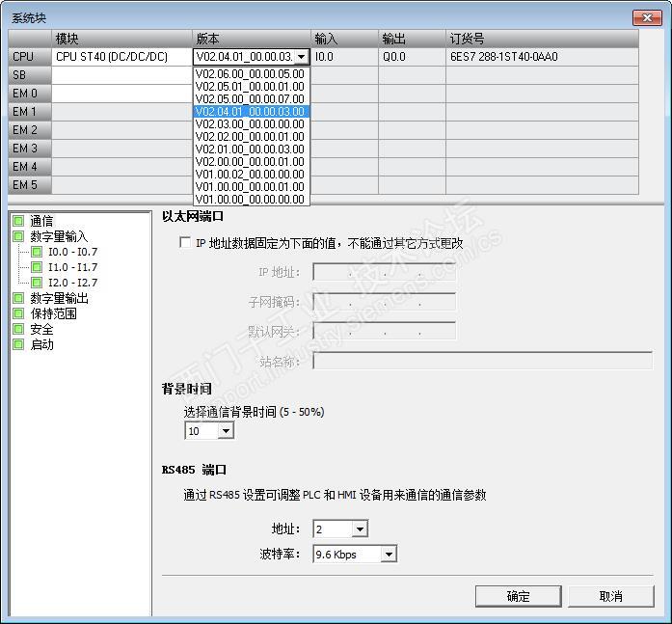
Task: Select the I2.0 - I2.7 tree item
Action: point(72,283)
